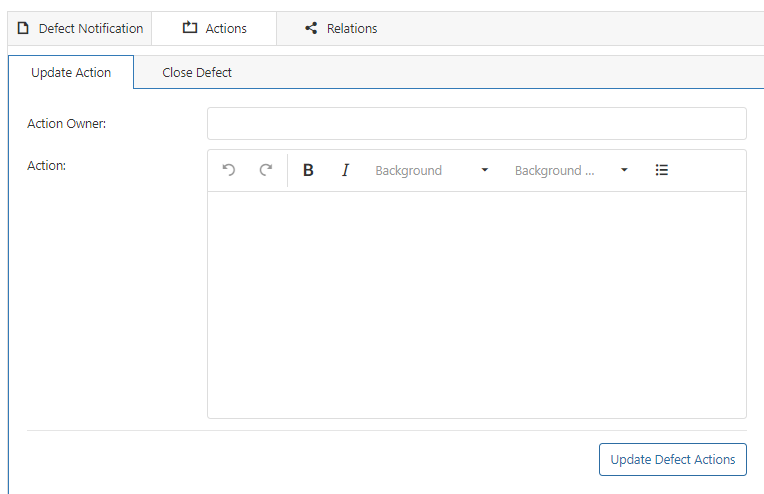This screenshot has height=494, width=764.
Task: Click the Undo arrow in editor toolbar
Action: pyautogui.click(x=229, y=170)
